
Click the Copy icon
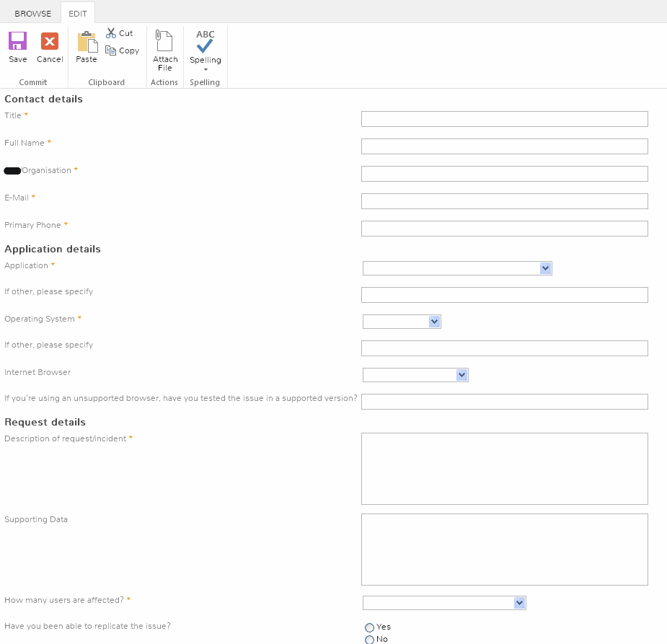point(123,50)
